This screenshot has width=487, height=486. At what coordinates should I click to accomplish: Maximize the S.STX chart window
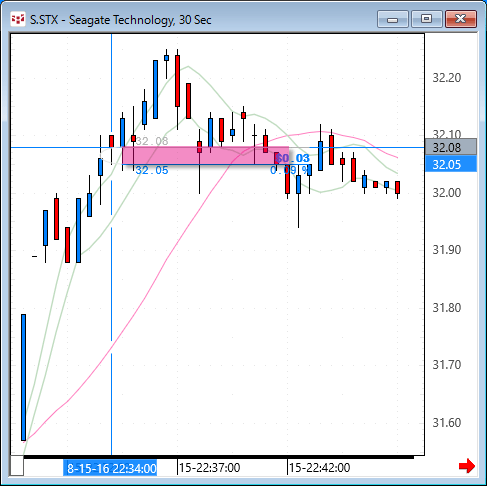pos(426,19)
